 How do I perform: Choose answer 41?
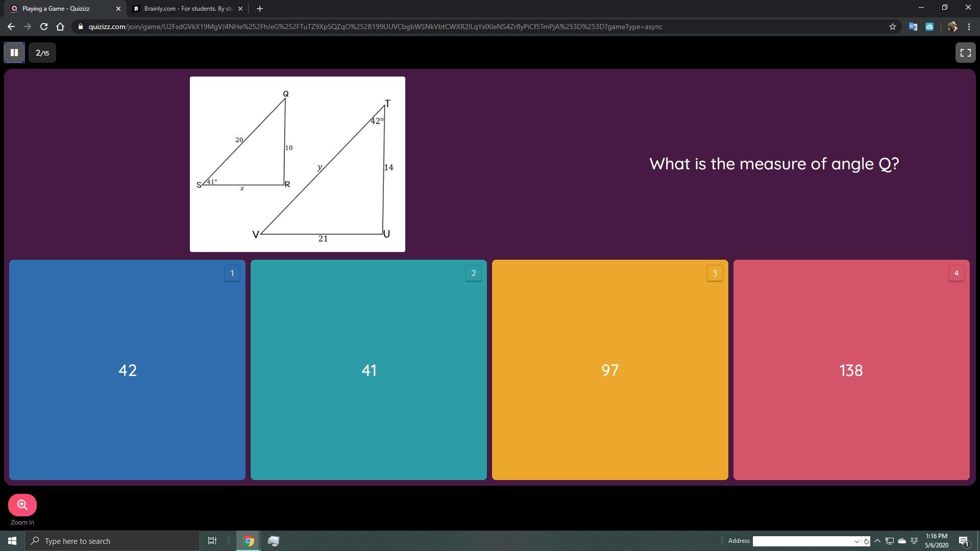(369, 370)
